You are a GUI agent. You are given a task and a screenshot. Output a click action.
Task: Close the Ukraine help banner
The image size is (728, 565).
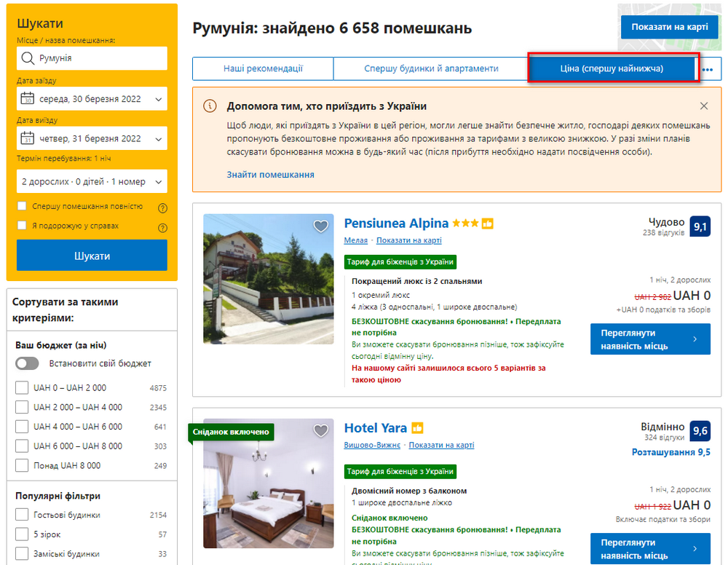tap(704, 106)
